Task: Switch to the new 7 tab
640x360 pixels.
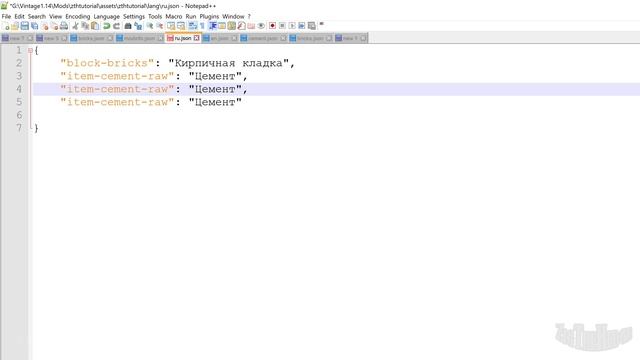Action: 17,38
